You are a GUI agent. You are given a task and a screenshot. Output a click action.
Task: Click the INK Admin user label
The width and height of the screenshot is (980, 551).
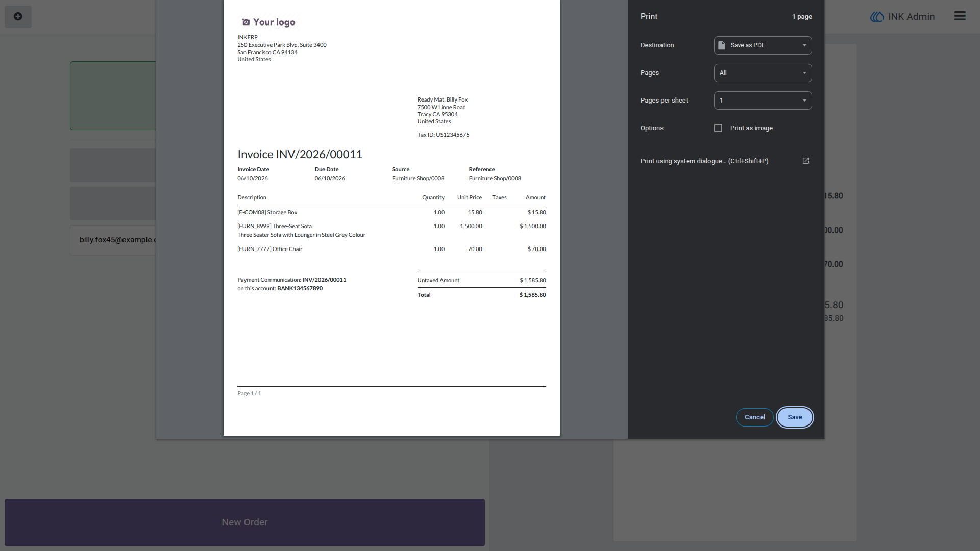click(911, 17)
